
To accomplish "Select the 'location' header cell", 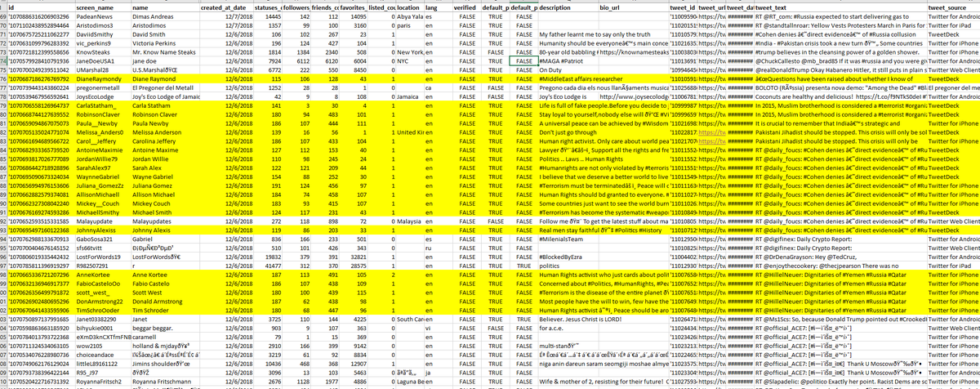I will (x=408, y=6).
